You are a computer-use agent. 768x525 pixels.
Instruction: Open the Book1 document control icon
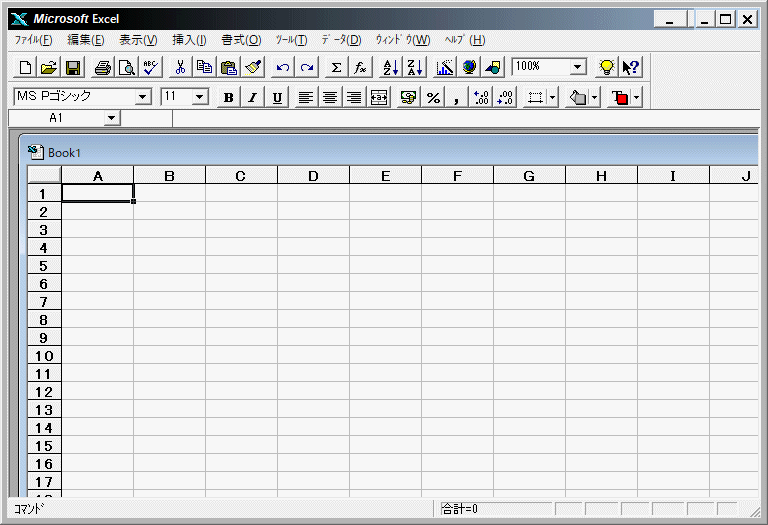click(x=35, y=152)
